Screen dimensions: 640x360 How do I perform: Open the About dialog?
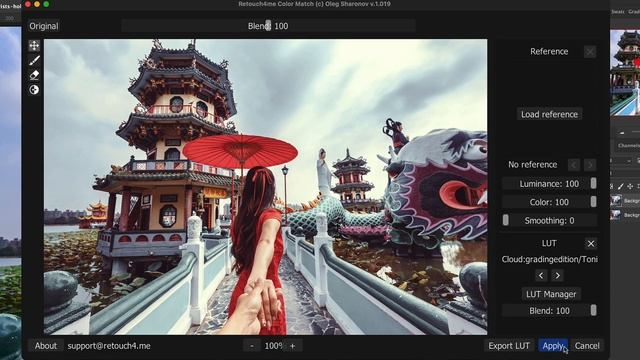46,346
